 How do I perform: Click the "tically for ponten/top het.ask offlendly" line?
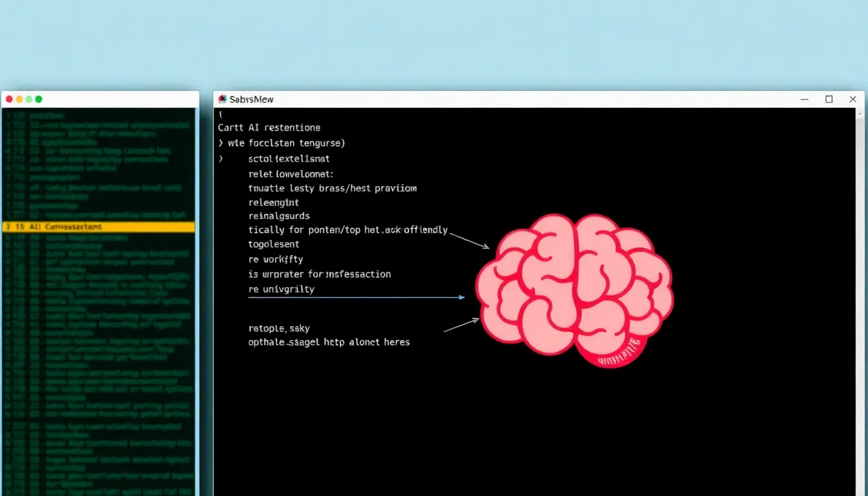[347, 230]
